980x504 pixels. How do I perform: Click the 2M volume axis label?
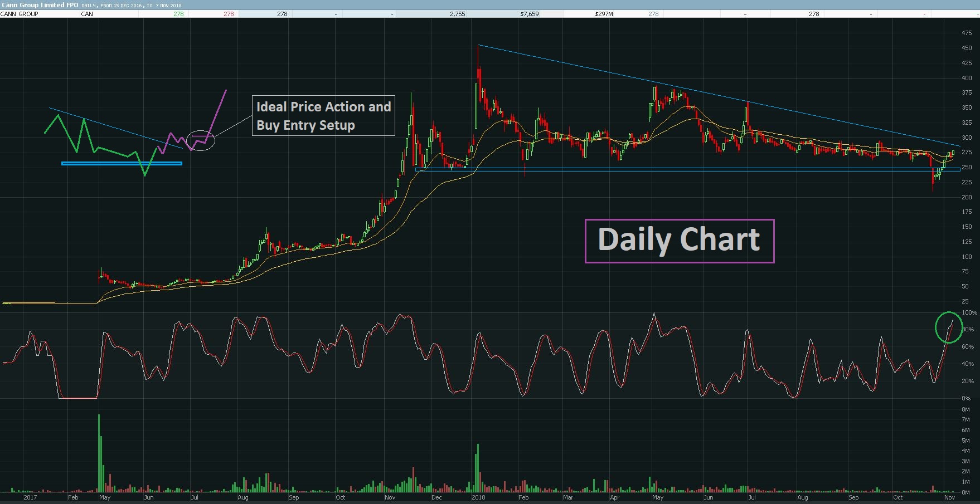pyautogui.click(x=966, y=472)
